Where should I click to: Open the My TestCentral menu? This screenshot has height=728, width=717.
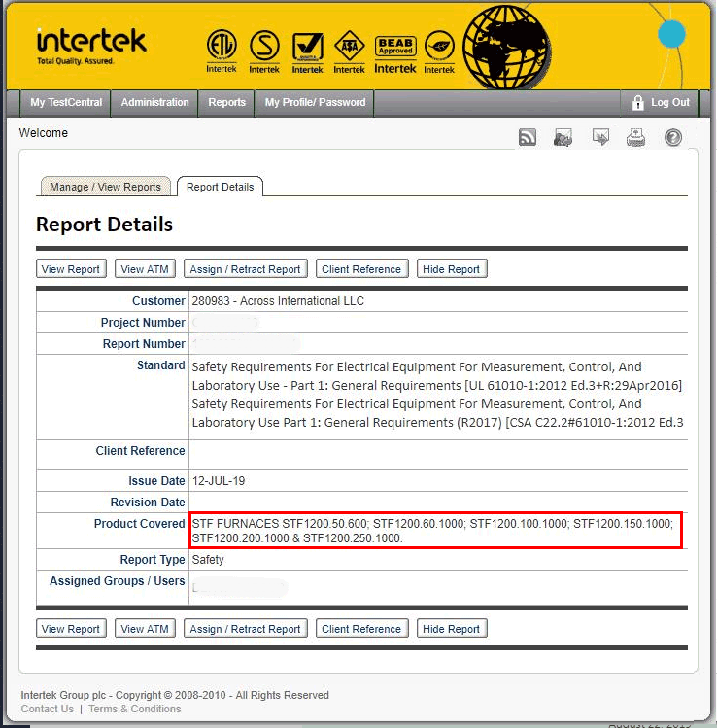tap(65, 103)
